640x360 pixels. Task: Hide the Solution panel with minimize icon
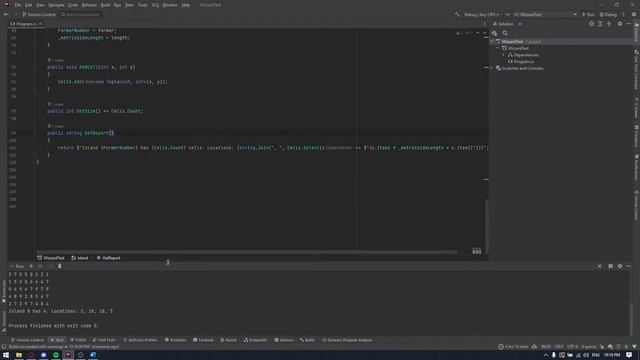tap(629, 24)
